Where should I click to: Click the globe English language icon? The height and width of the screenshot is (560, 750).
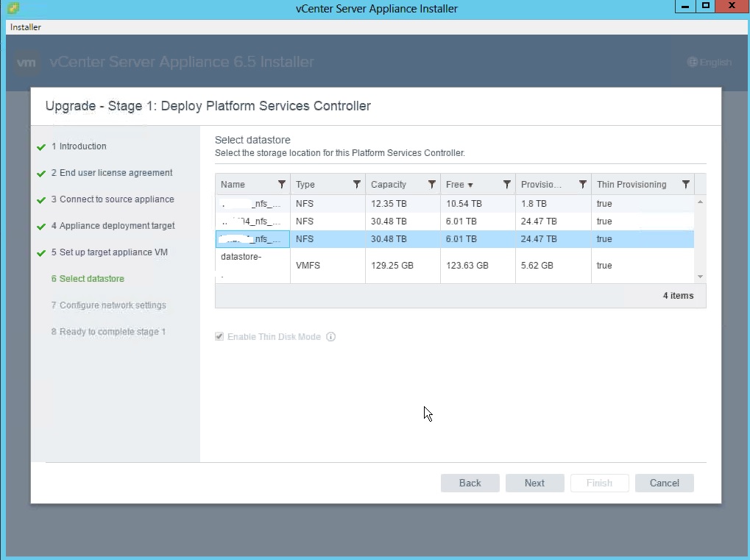pyautogui.click(x=692, y=63)
